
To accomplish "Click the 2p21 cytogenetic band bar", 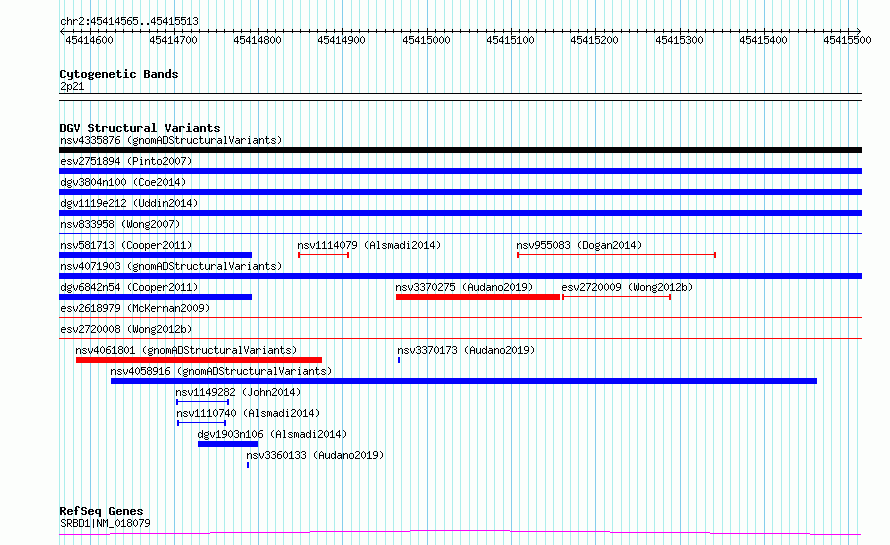I will click(460, 97).
